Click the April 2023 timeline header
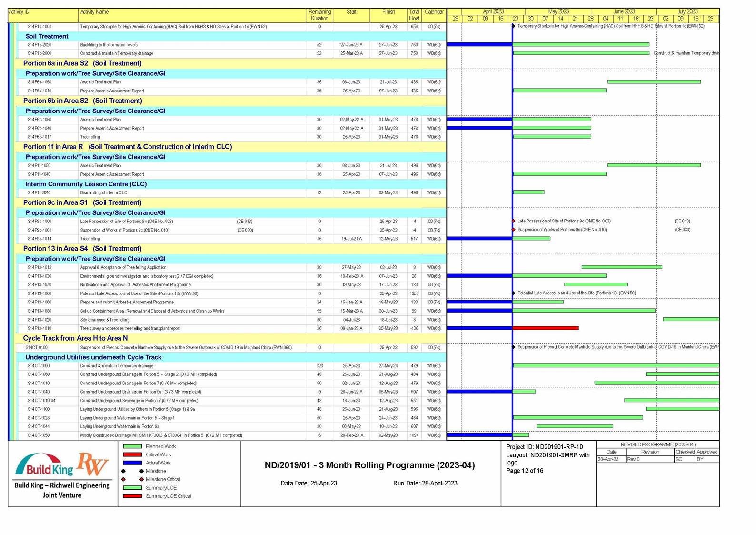 click(493, 11)
